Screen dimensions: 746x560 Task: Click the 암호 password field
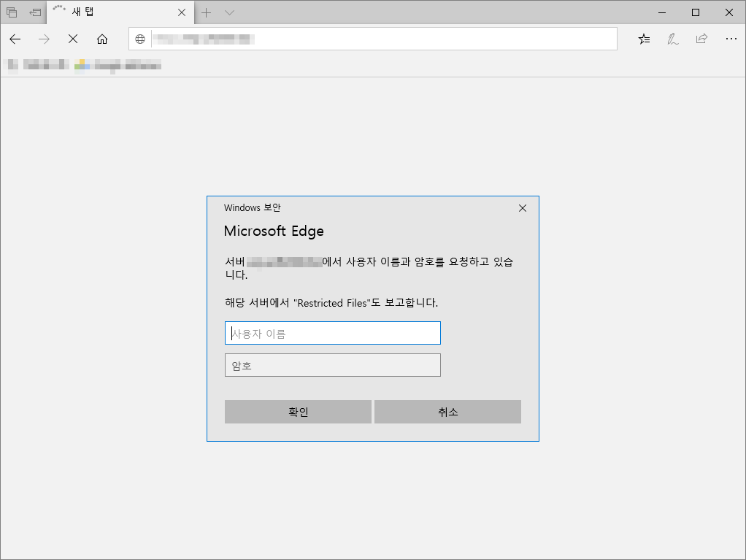pyautogui.click(x=333, y=365)
